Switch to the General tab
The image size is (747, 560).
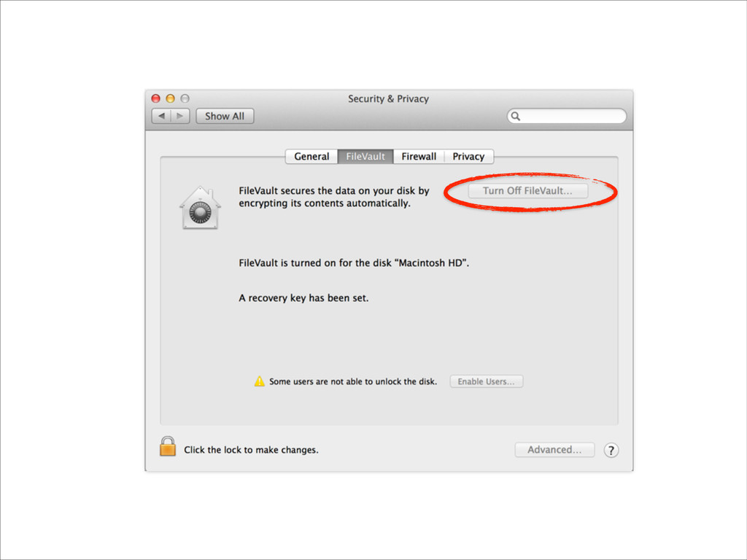click(x=311, y=156)
